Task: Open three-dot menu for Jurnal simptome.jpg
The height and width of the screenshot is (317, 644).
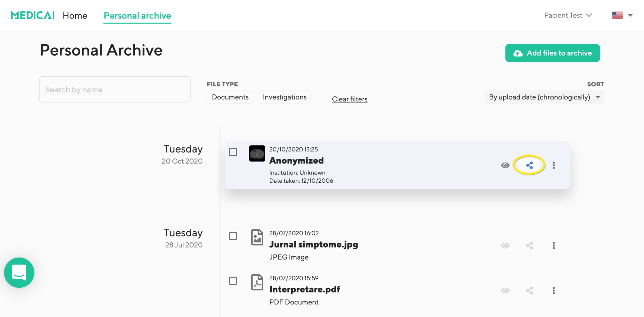Action: coord(554,246)
